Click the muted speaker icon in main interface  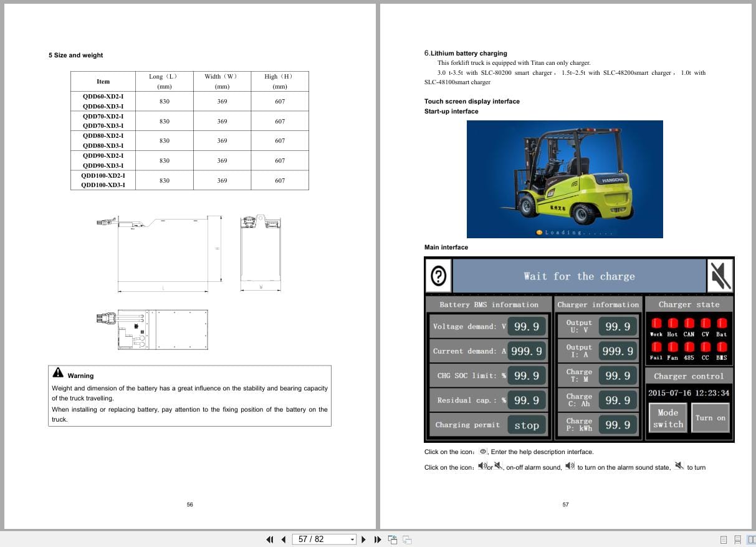720,275
